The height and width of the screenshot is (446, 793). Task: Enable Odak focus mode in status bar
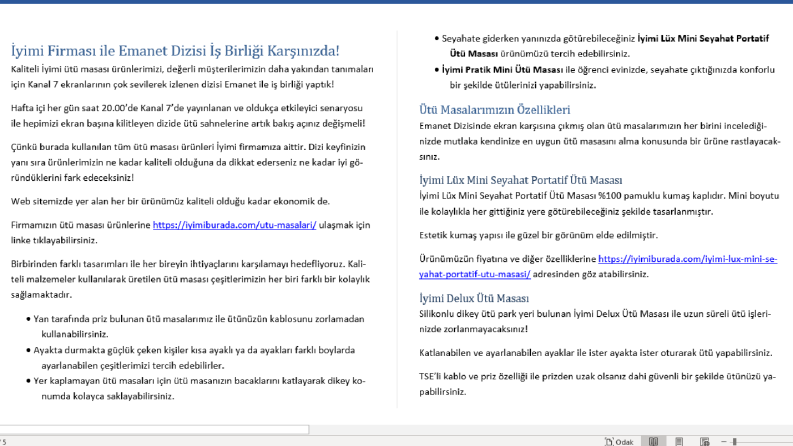619,441
